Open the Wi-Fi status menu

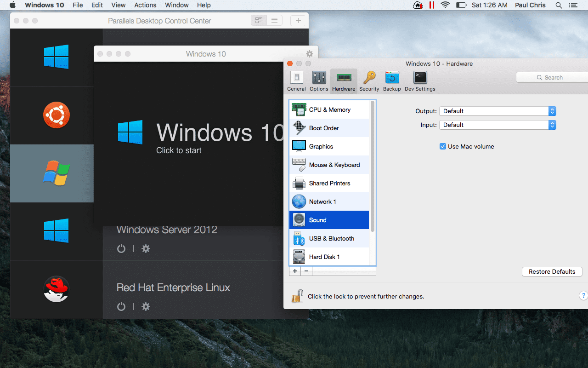(445, 5)
